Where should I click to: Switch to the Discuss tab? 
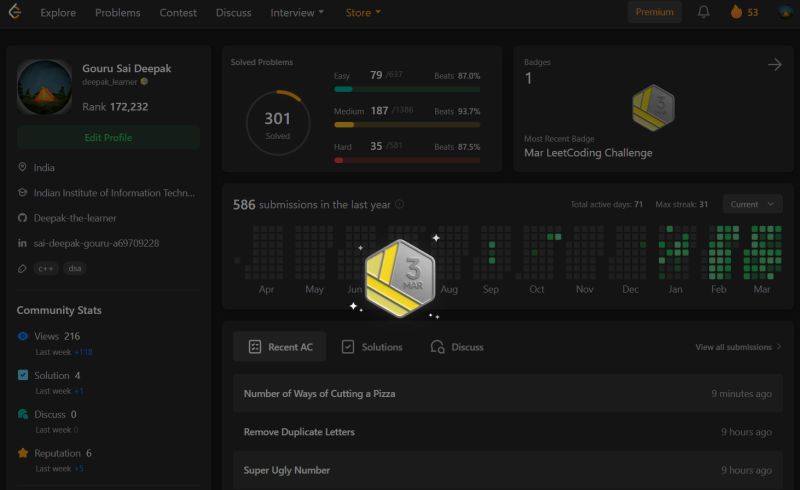[457, 347]
